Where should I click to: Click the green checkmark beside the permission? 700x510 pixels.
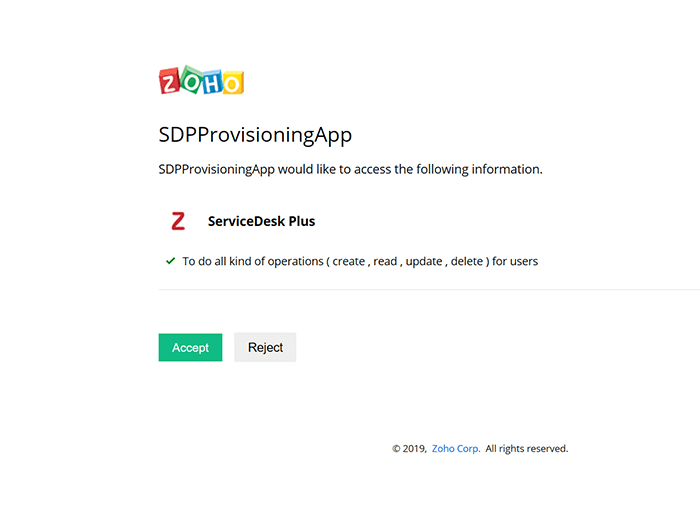tap(170, 261)
